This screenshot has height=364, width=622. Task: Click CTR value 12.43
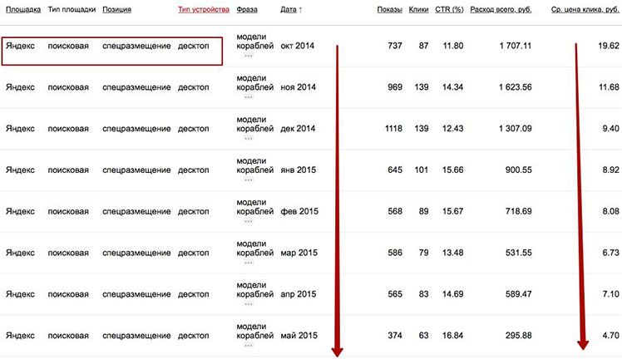tap(453, 129)
